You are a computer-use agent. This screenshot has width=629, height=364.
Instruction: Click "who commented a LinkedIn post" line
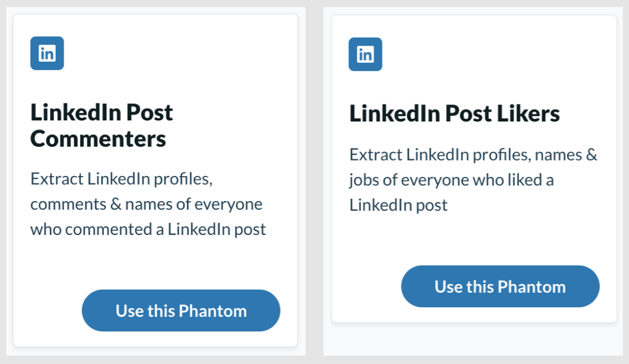[x=148, y=230]
